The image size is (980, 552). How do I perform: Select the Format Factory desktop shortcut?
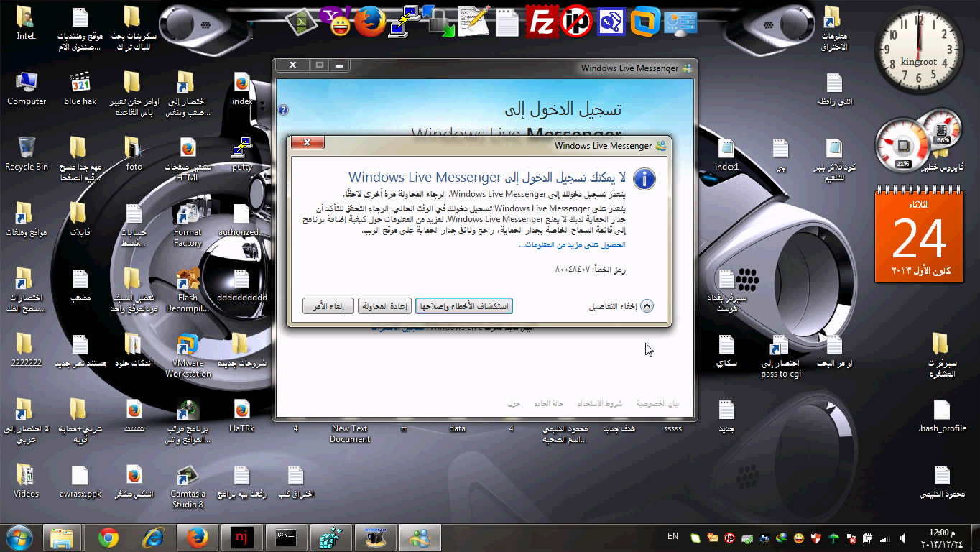click(x=188, y=225)
